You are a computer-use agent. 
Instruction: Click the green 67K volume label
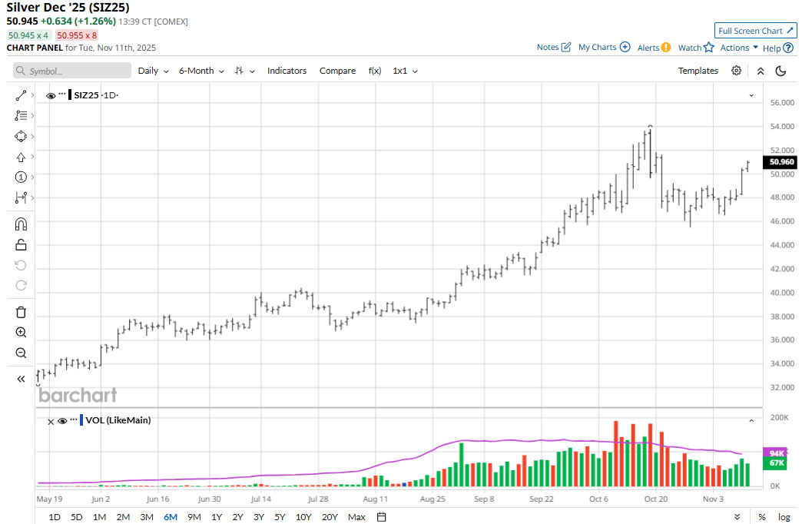[x=775, y=463]
